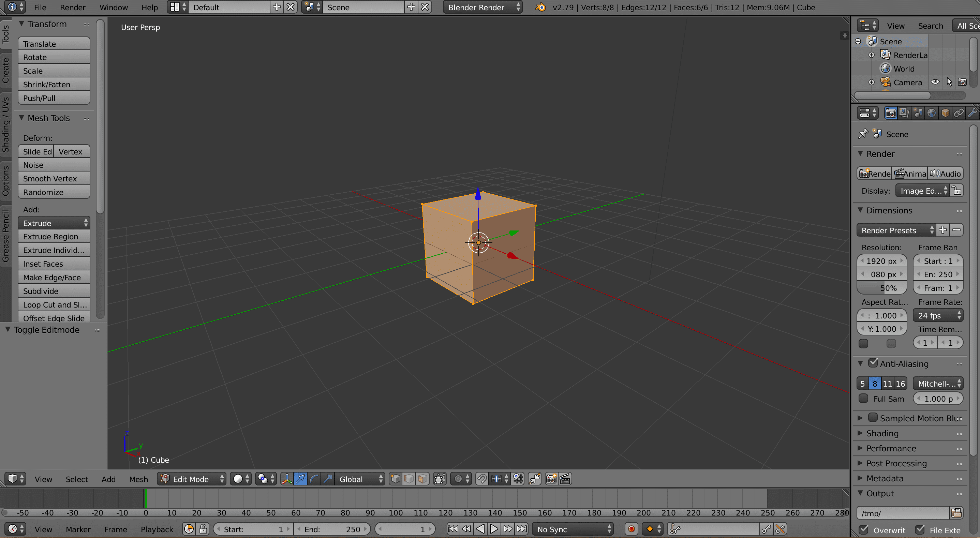980x538 pixels.
Task: Open the World properties tab icon
Action: [x=931, y=113]
